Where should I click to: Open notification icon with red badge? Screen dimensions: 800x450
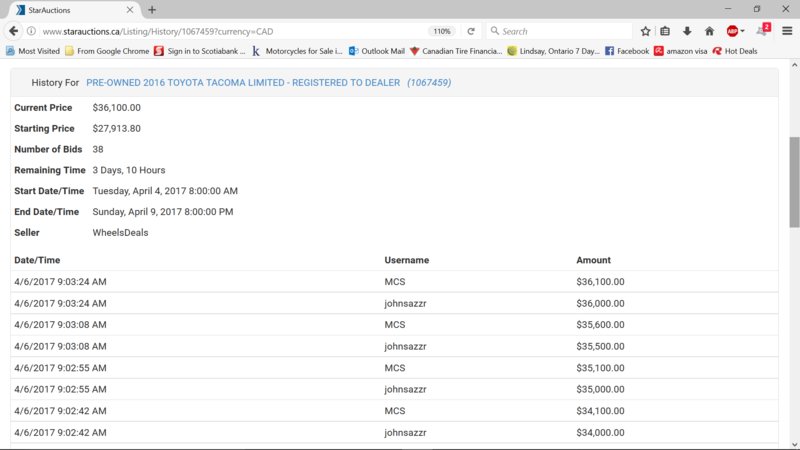(x=763, y=30)
